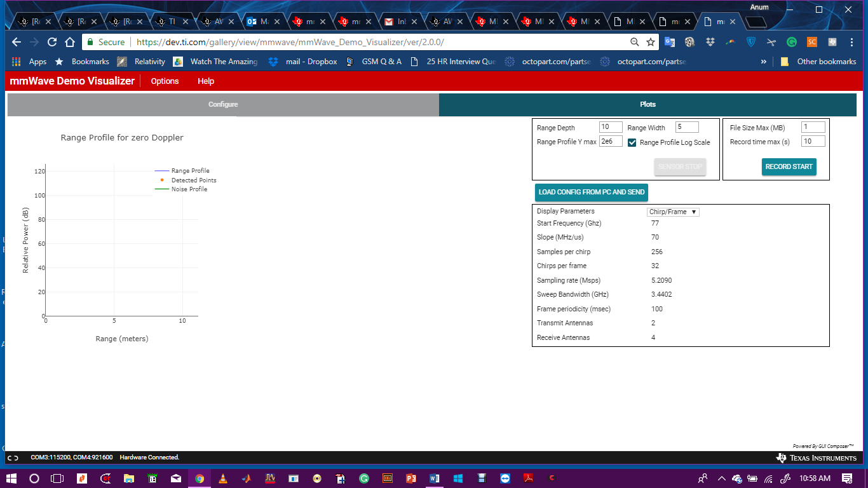Viewport: 868px width, 488px height.
Task: Click the link icon in the status bar
Action: (13, 457)
